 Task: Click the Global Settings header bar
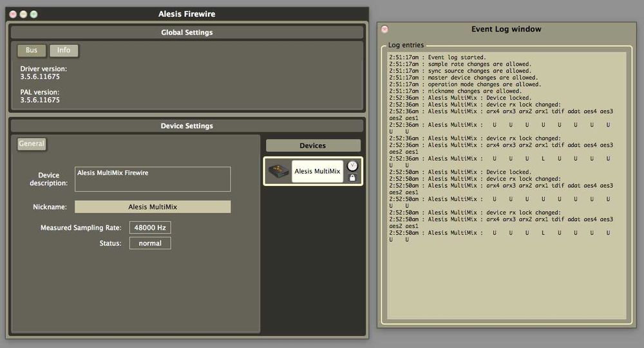click(x=187, y=32)
